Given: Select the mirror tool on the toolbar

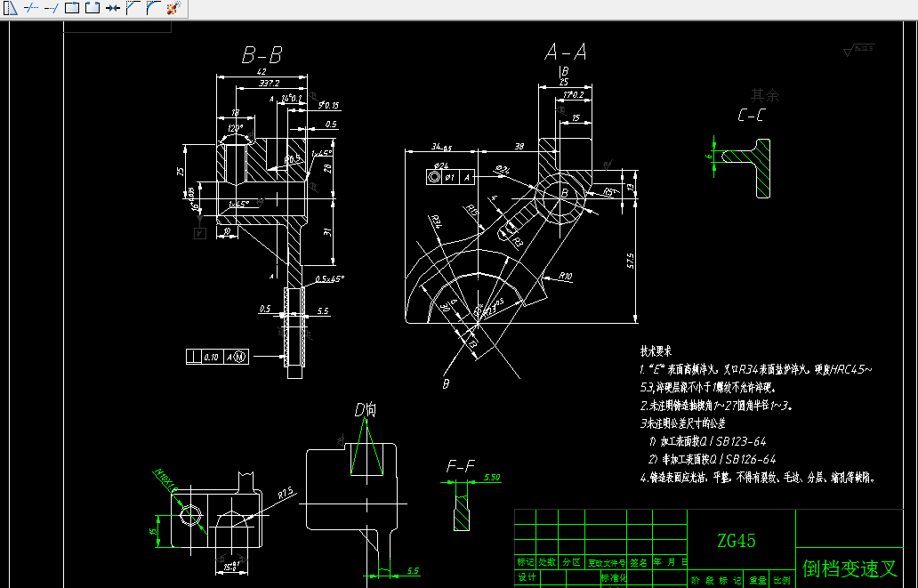Looking at the screenshot, I should pos(12,9).
